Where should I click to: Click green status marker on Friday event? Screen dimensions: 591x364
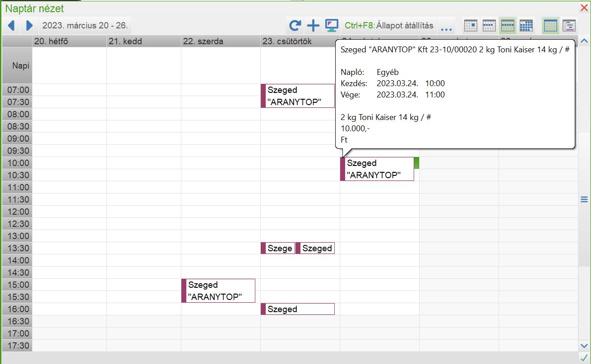click(416, 163)
